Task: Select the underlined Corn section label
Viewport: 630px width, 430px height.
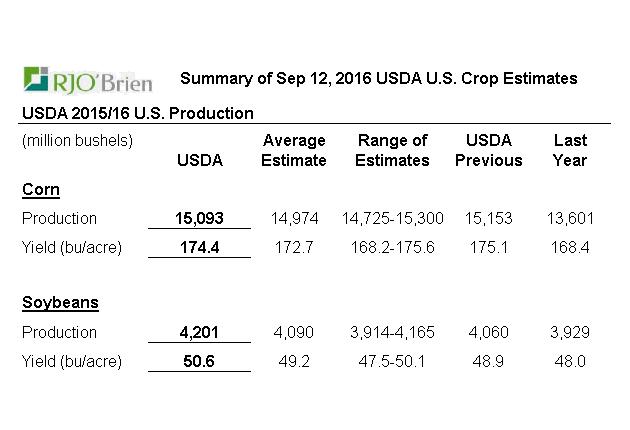Action: (x=41, y=188)
